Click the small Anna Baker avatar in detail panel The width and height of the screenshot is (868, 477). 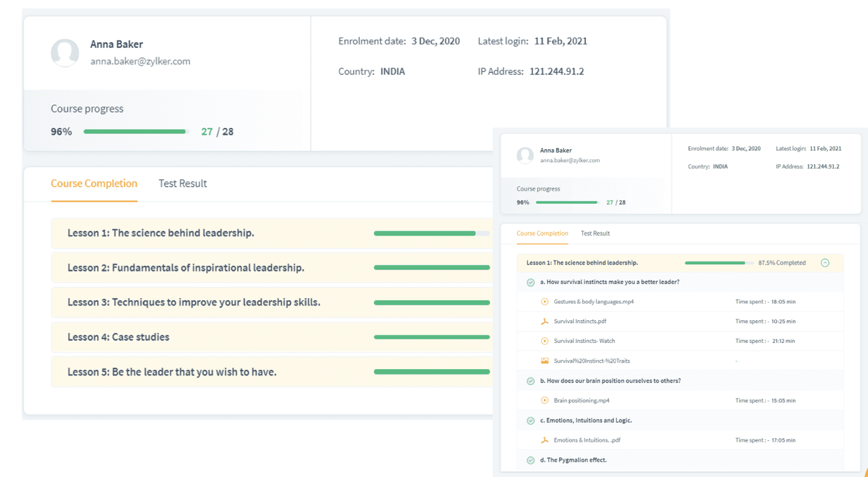coord(525,155)
